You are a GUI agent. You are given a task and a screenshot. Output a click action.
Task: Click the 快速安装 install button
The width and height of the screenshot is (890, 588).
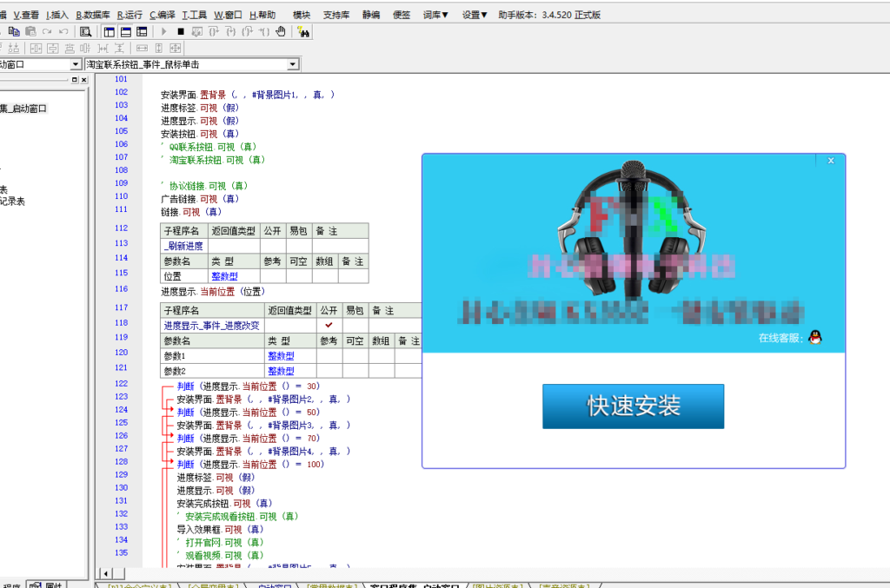632,406
